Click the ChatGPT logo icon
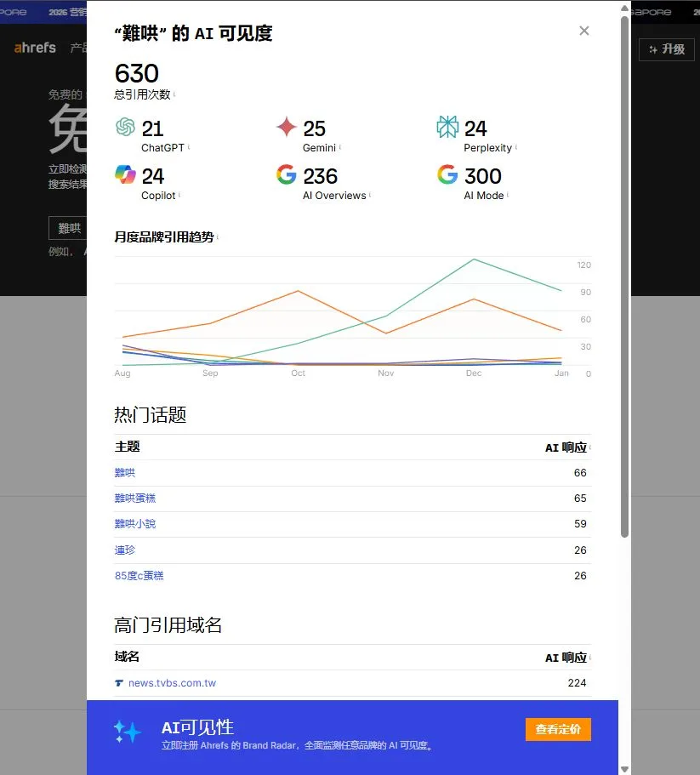The width and height of the screenshot is (700, 775). click(x=126, y=128)
